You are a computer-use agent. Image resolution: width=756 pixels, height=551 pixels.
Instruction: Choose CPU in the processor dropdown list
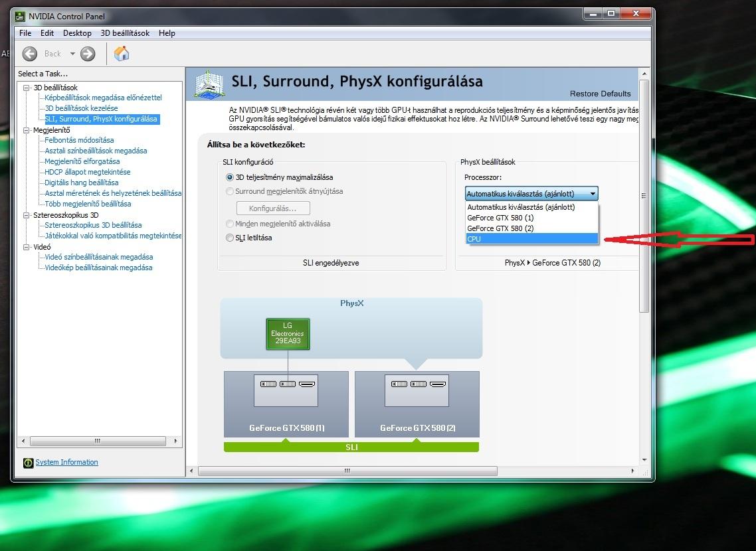coord(532,239)
